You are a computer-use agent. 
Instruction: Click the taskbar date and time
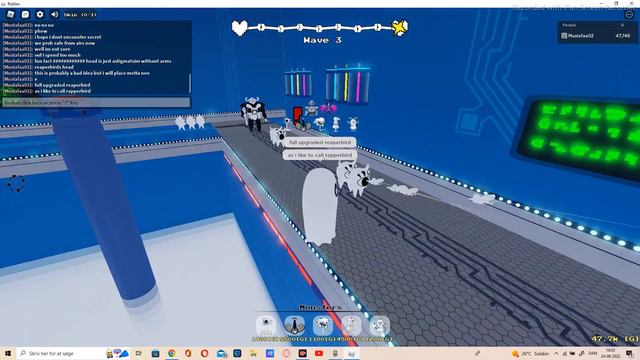point(611,353)
